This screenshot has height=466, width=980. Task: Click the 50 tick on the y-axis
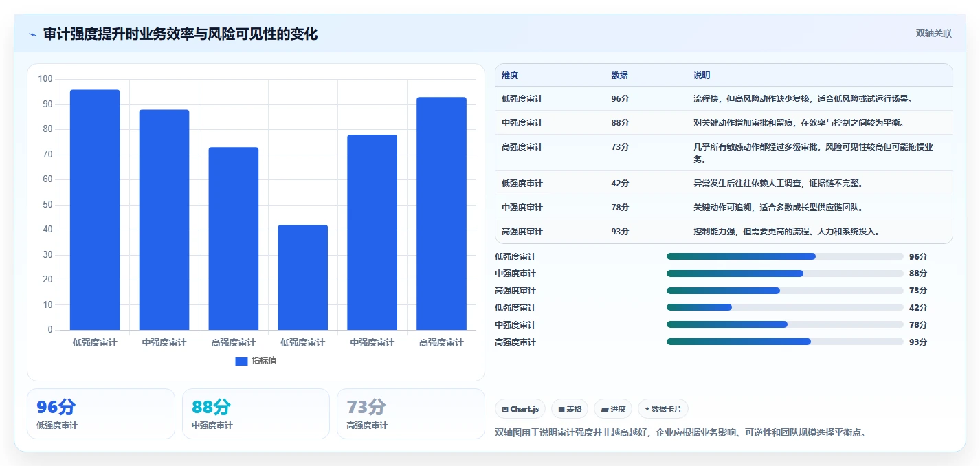47,205
